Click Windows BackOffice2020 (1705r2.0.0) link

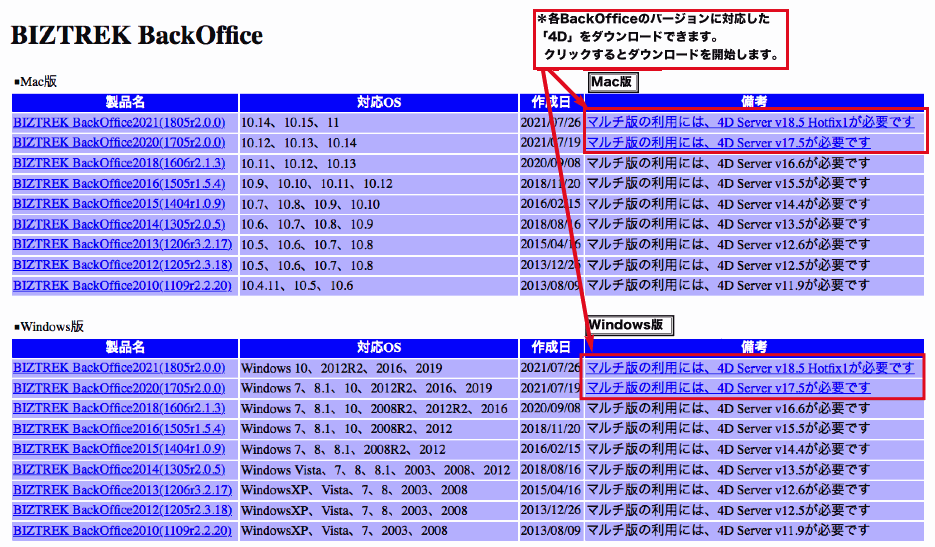[x=119, y=388]
